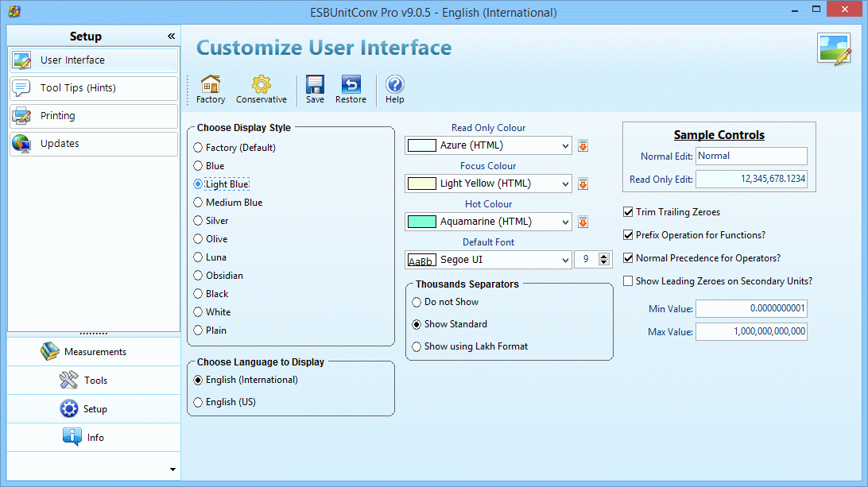Select Medium Blue display style

(228, 203)
